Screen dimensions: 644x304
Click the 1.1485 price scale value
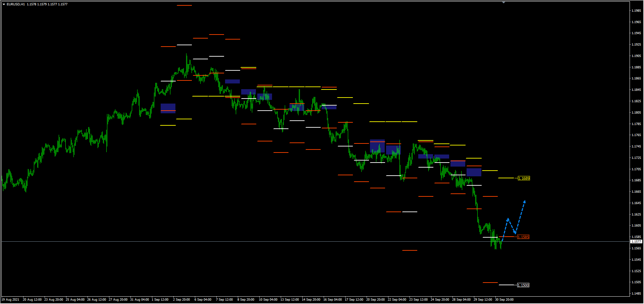point(636,294)
